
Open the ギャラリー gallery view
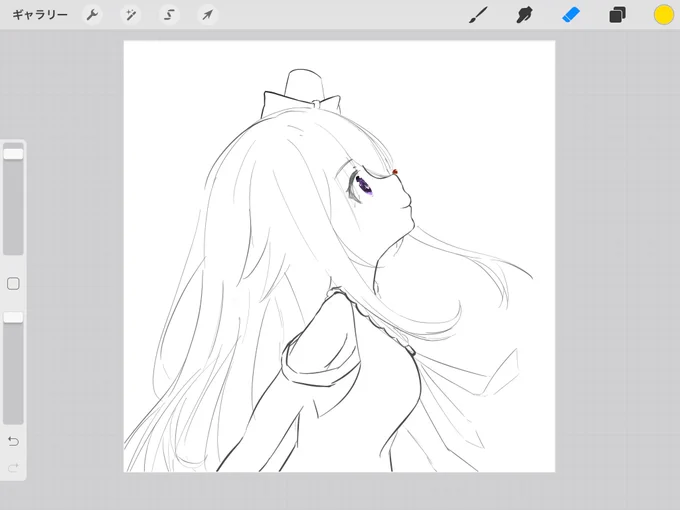[x=40, y=15]
